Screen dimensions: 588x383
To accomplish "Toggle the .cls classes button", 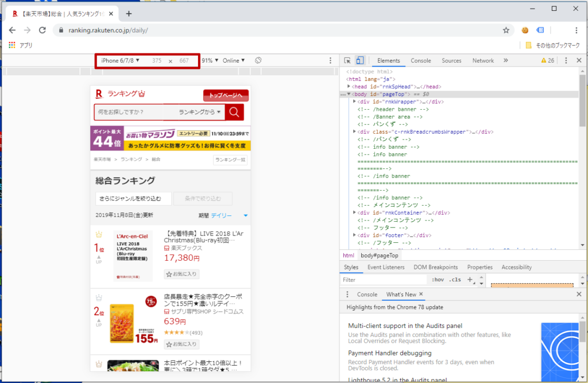I will (x=455, y=280).
